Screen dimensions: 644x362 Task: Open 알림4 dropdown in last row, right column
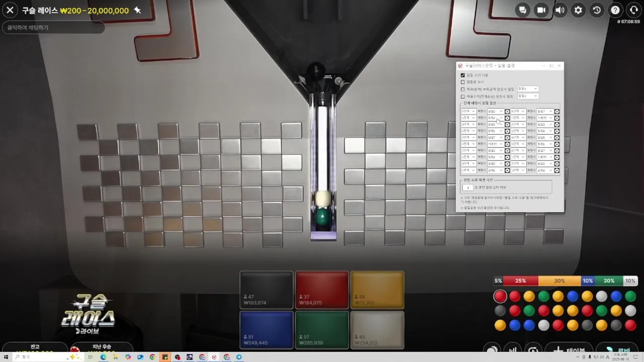point(545,170)
